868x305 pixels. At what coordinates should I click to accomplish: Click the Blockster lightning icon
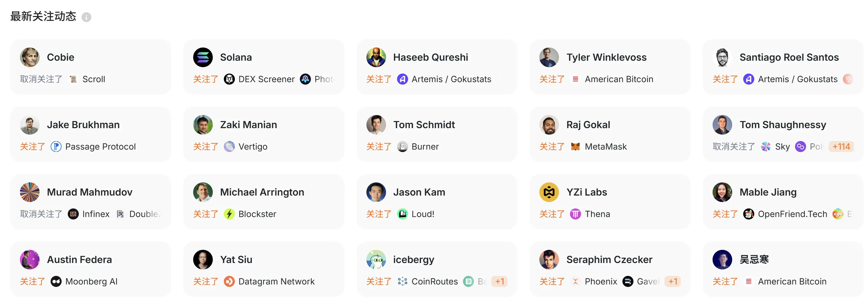pyautogui.click(x=229, y=214)
